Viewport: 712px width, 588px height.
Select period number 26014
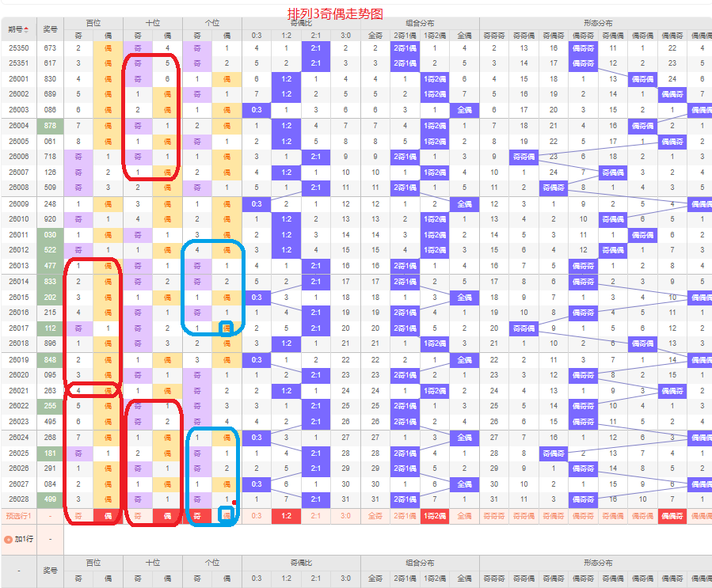point(19,282)
